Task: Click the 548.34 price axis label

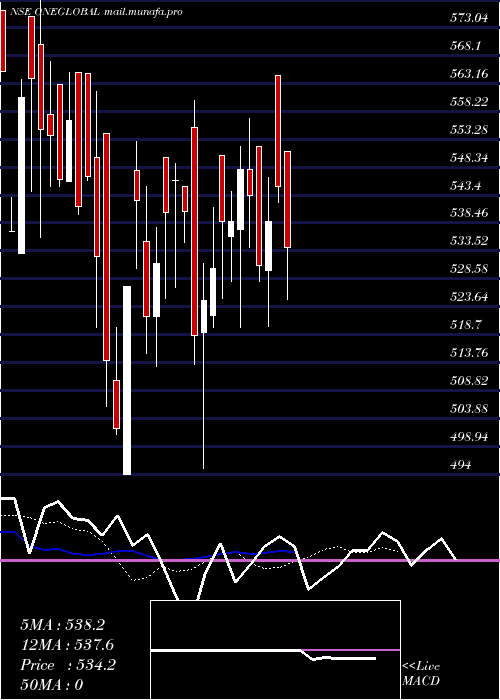Action: coord(469,158)
